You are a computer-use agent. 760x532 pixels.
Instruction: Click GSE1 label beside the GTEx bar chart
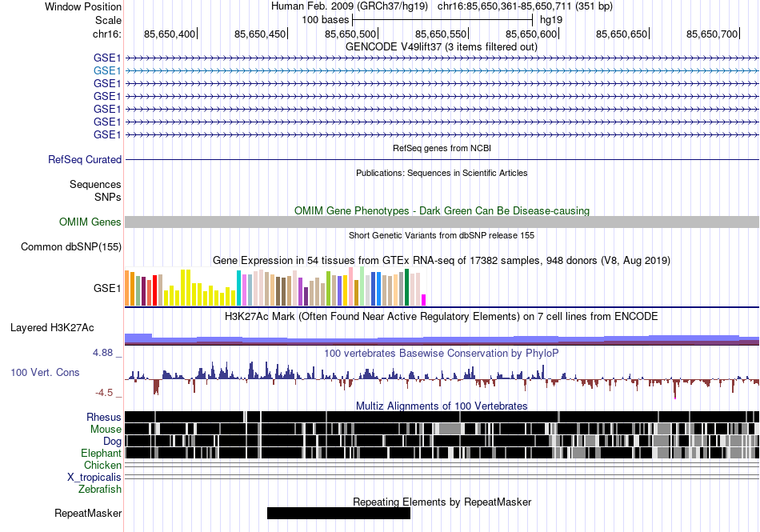[x=107, y=288]
